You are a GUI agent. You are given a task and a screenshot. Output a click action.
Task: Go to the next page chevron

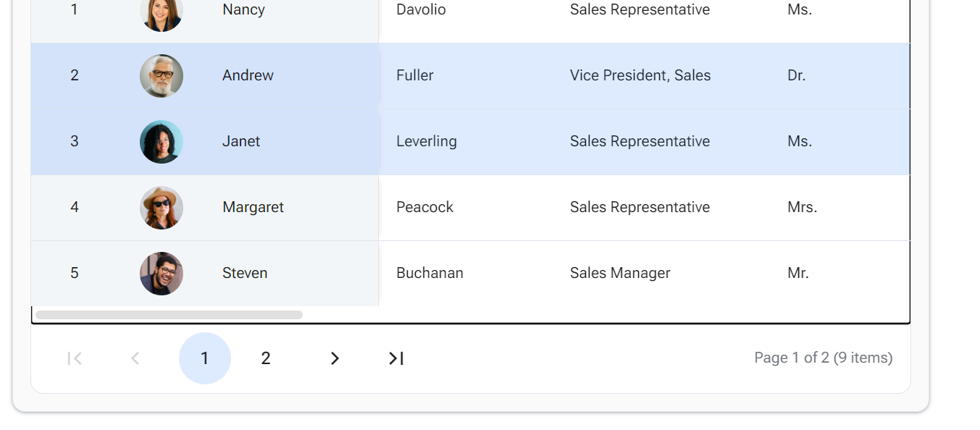click(335, 358)
